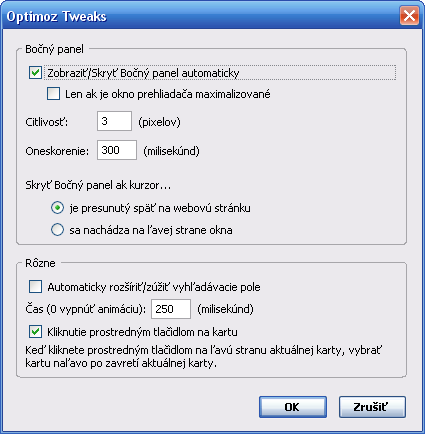Click the Citlivosť: label text
Screen dimensions: 425x434
click(47, 122)
